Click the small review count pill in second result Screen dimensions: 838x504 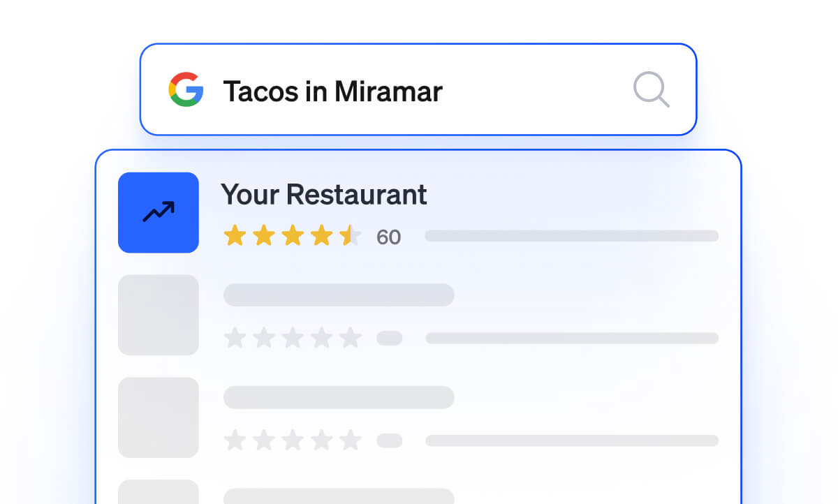click(x=390, y=338)
